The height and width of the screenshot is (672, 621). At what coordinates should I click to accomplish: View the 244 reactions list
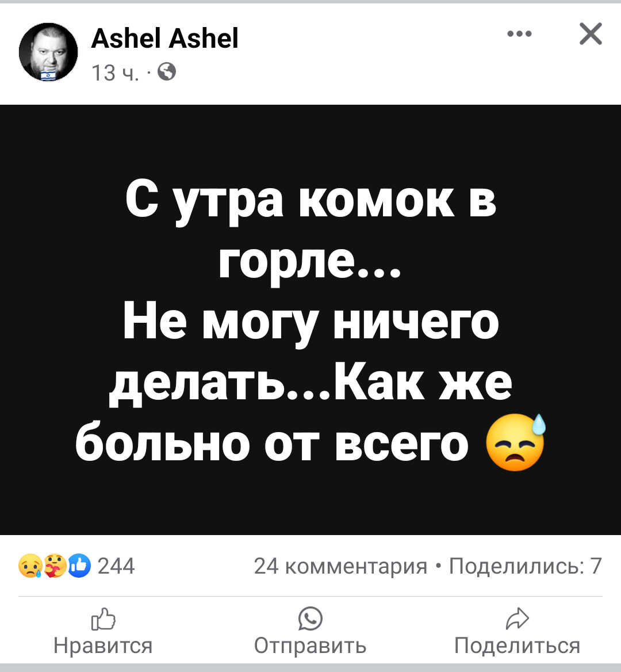click(x=117, y=566)
